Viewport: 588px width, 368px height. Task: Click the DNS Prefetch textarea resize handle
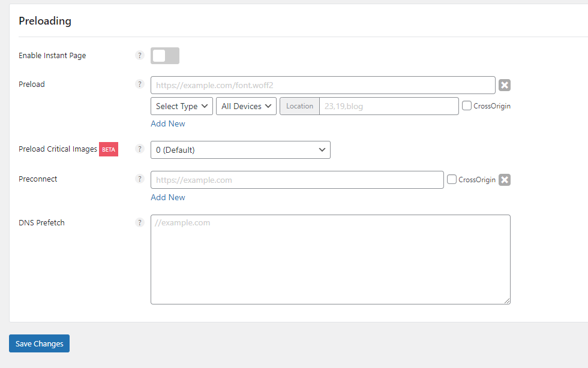[x=507, y=301]
